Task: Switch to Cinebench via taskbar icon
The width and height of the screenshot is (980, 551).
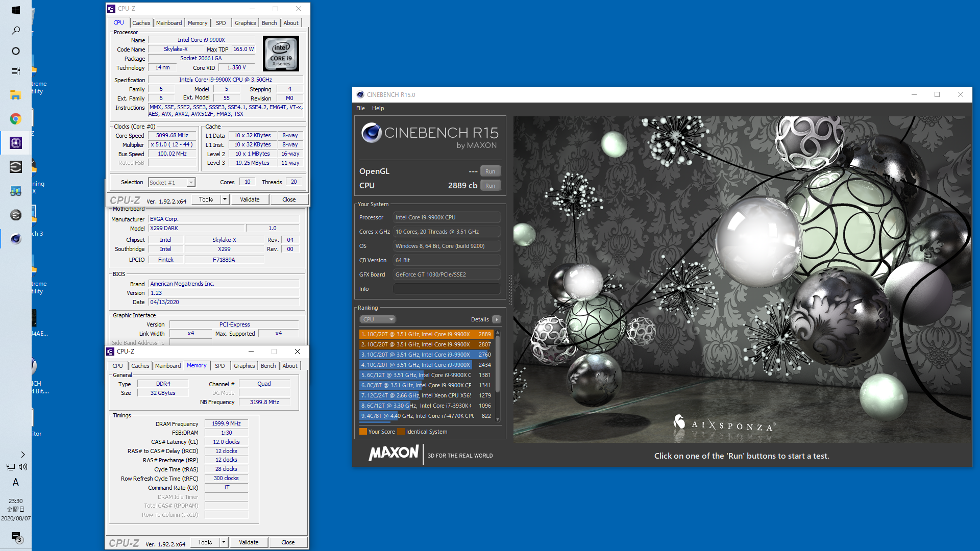Action: click(15, 239)
